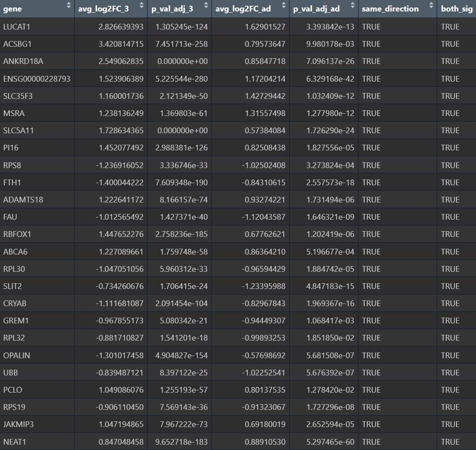Click sort arrows beside avg_log2FC_ad header
Viewport: 476px width, 450px height.
click(284, 6)
